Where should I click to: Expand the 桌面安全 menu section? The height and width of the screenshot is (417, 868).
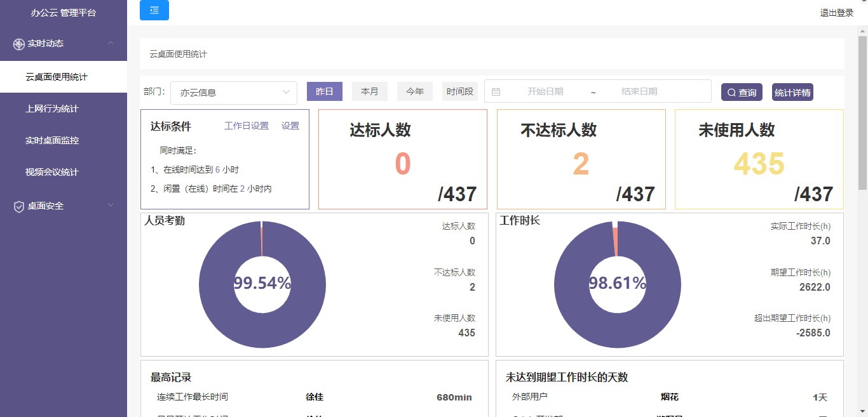pos(110,205)
